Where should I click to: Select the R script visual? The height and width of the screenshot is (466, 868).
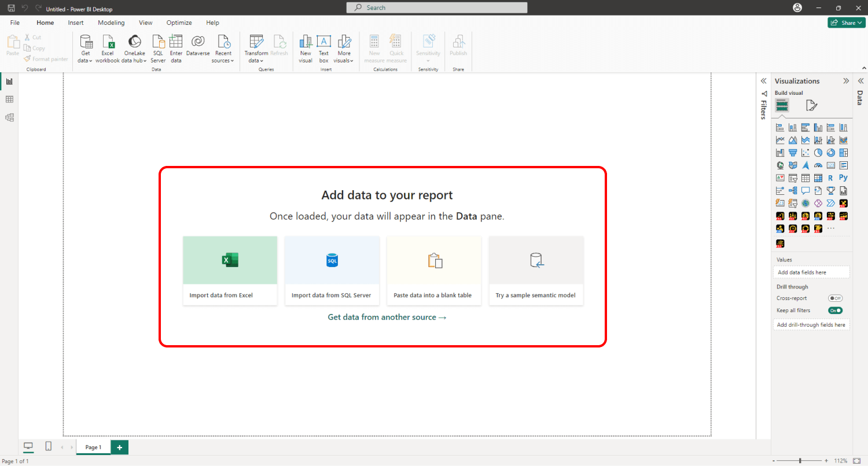click(831, 178)
